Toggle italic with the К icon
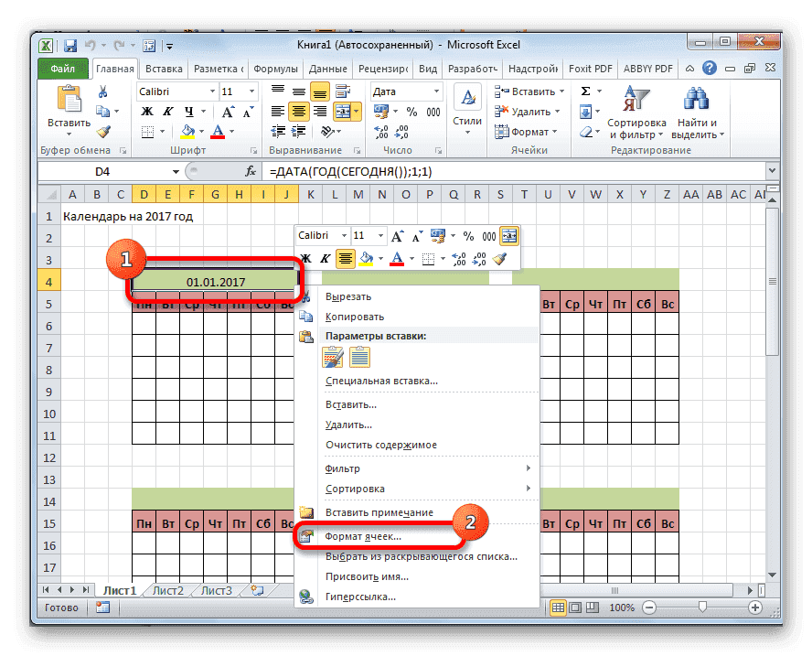Screen dimensions: 812x656 [167, 110]
